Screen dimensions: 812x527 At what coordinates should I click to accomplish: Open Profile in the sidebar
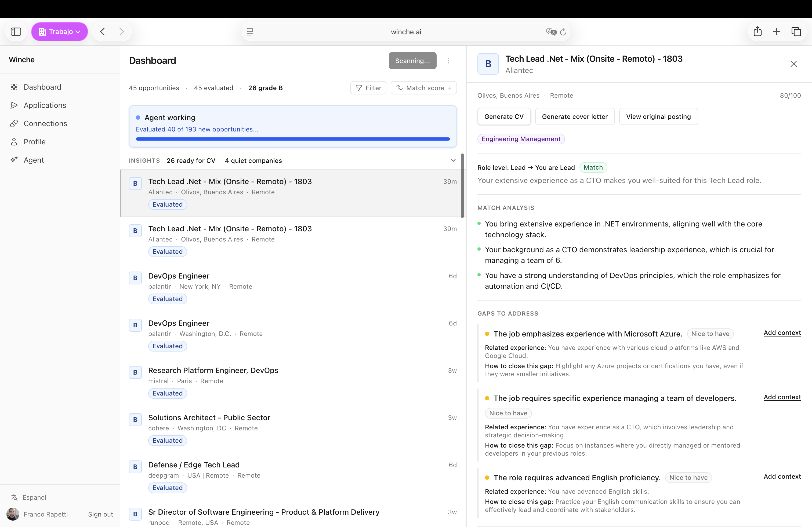coord(34,142)
